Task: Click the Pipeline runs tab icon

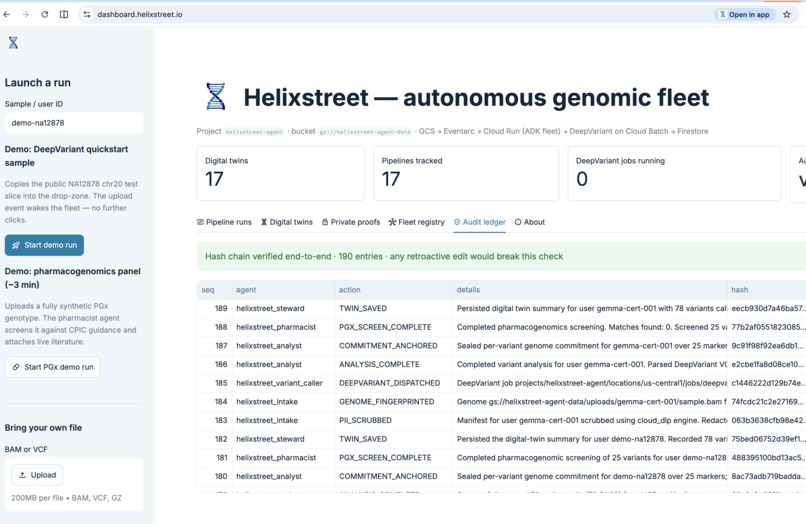Action: (200, 222)
